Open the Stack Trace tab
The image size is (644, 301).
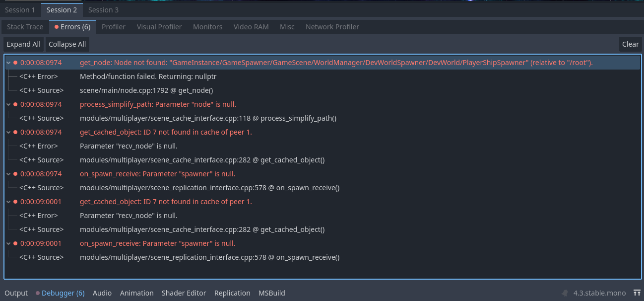tap(25, 27)
